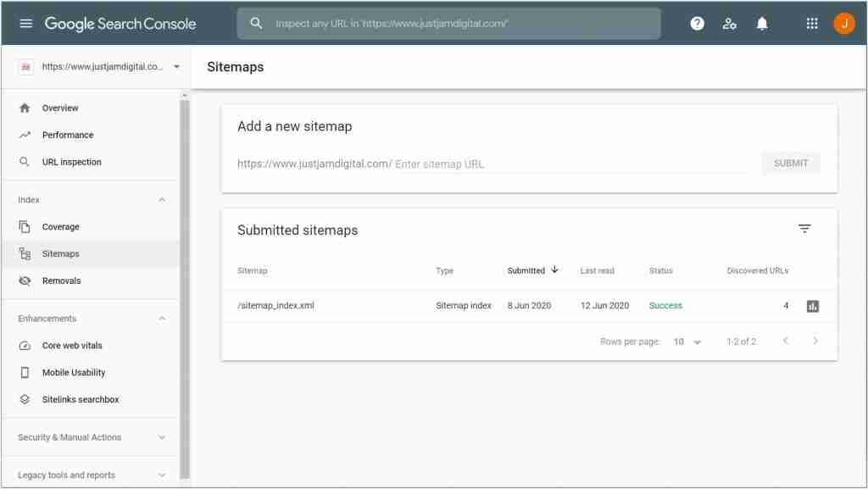
Task: Click the Removals crossed-eye icon
Action: pyautogui.click(x=25, y=281)
